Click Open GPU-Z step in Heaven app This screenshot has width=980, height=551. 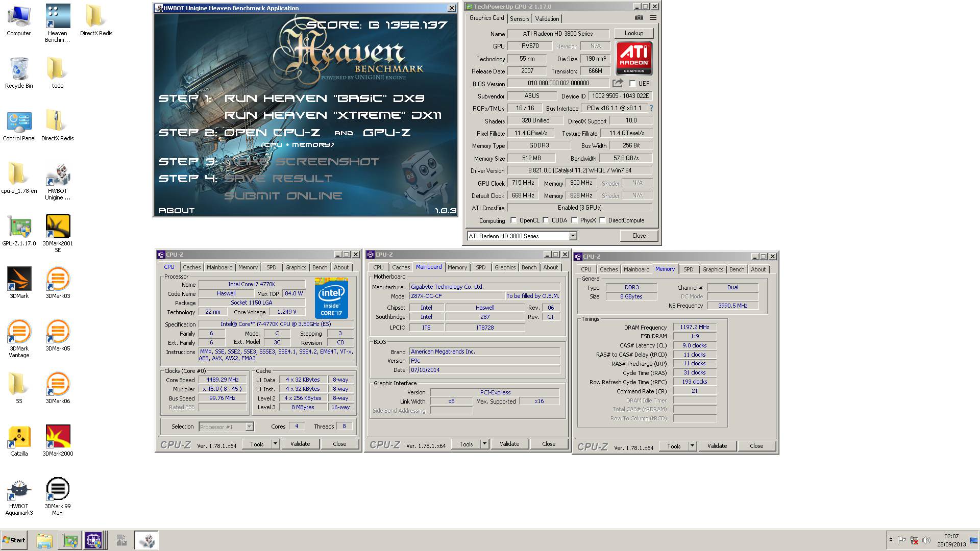(386, 133)
